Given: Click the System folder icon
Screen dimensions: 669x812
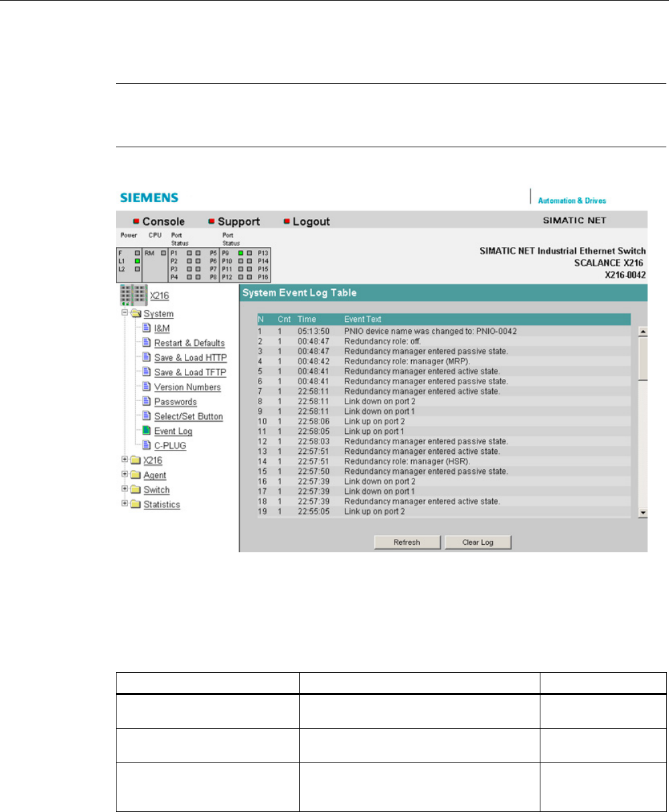Looking at the screenshot, I should click(x=136, y=313).
